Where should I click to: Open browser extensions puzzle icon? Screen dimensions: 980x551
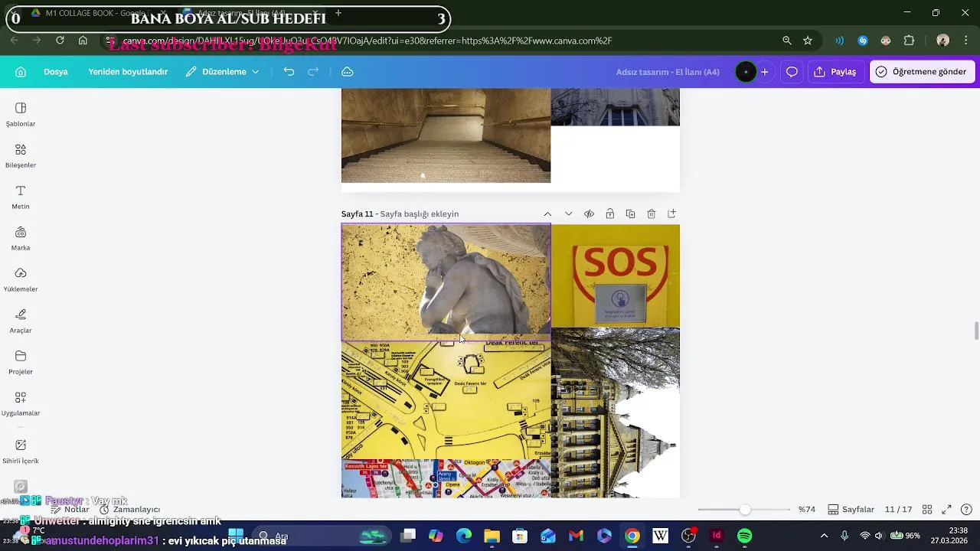(910, 41)
